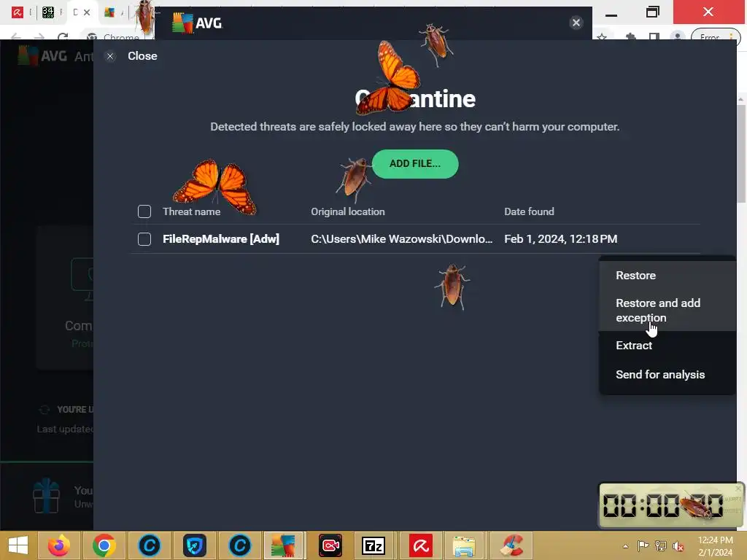Close the timer widget with its small X
747x560 pixels.
(x=738, y=488)
